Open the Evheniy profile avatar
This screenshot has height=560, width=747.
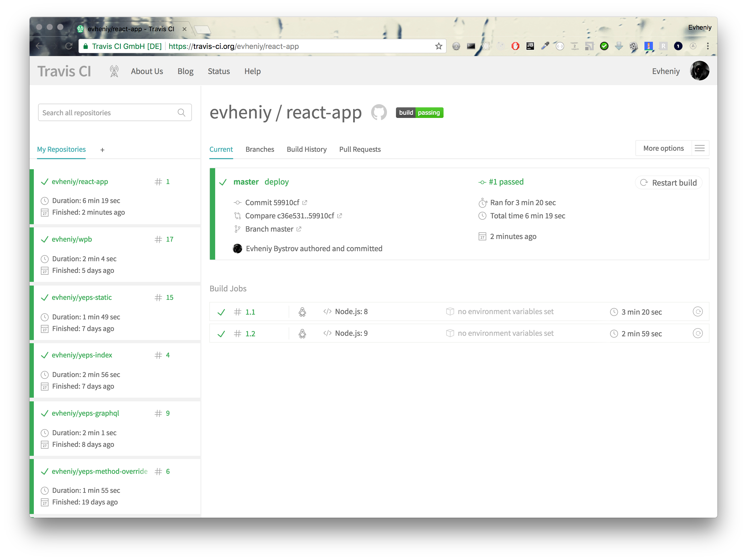click(699, 71)
